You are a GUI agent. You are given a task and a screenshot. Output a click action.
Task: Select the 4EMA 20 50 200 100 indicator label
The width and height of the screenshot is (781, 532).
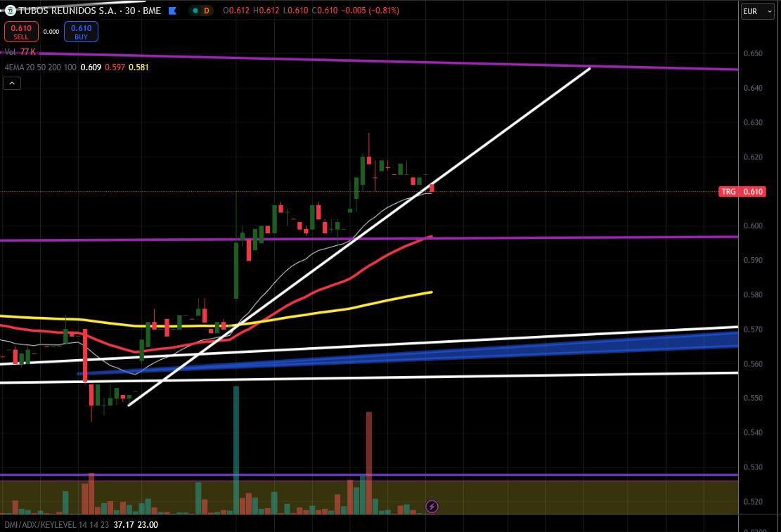click(40, 67)
